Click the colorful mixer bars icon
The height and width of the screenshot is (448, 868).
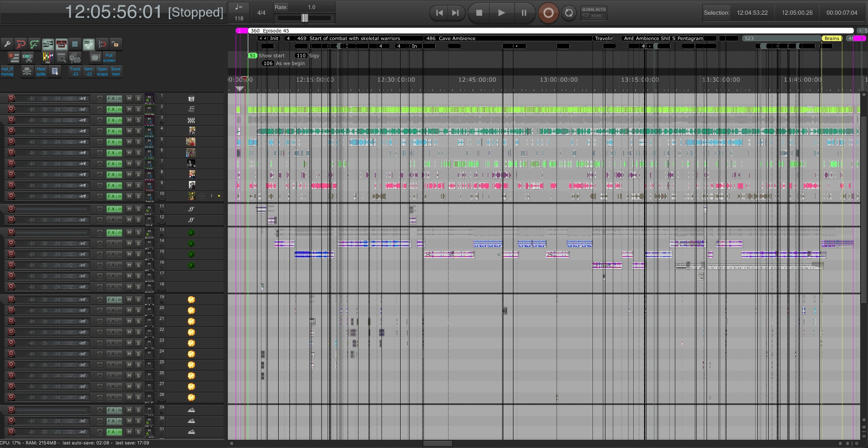48,58
